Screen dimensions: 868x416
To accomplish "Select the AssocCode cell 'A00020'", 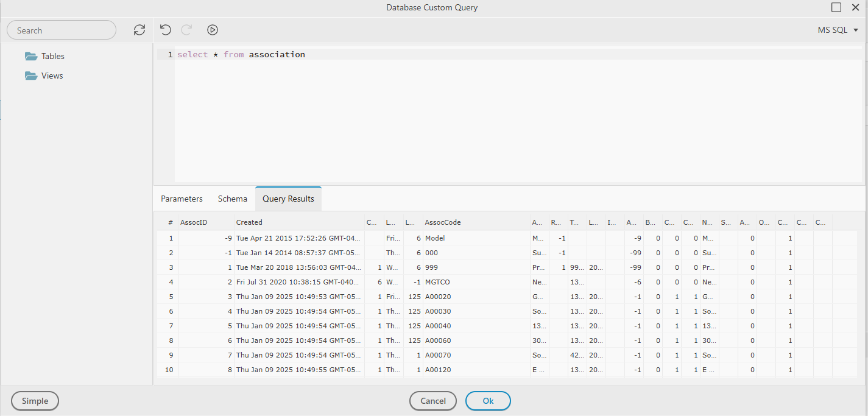I will [x=476, y=297].
